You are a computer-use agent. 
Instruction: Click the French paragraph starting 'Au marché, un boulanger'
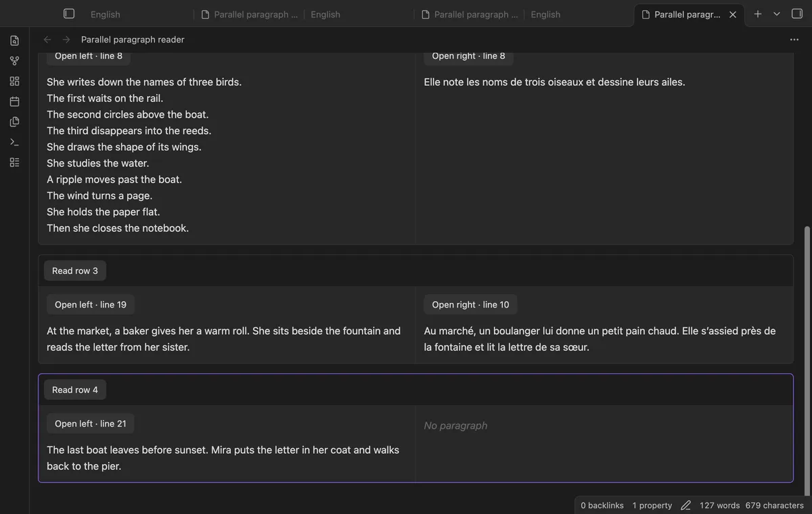pos(600,339)
